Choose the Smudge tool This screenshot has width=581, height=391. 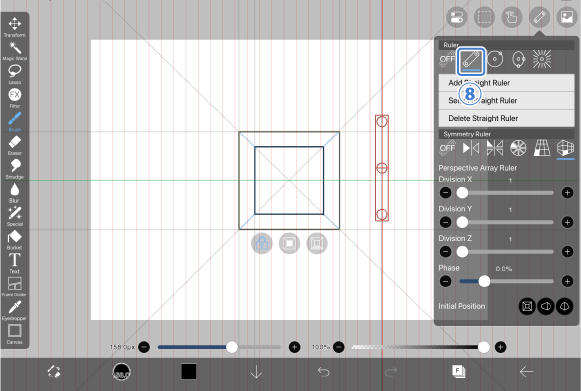(14, 168)
